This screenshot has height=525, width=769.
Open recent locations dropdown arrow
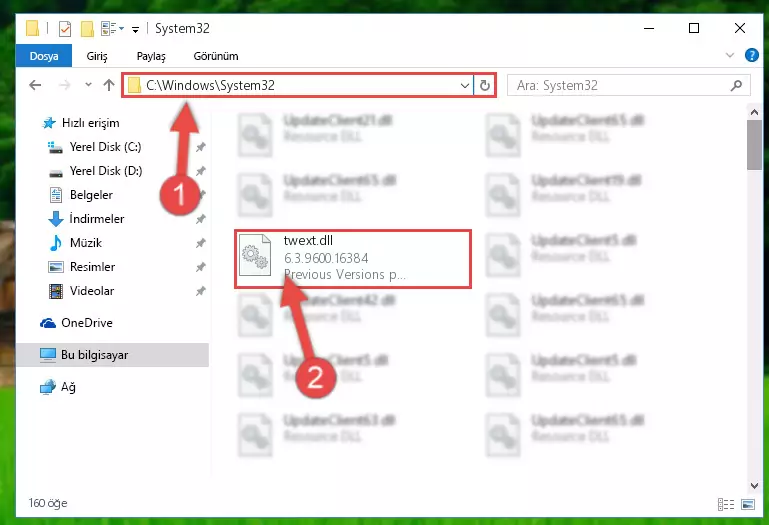pos(88,85)
